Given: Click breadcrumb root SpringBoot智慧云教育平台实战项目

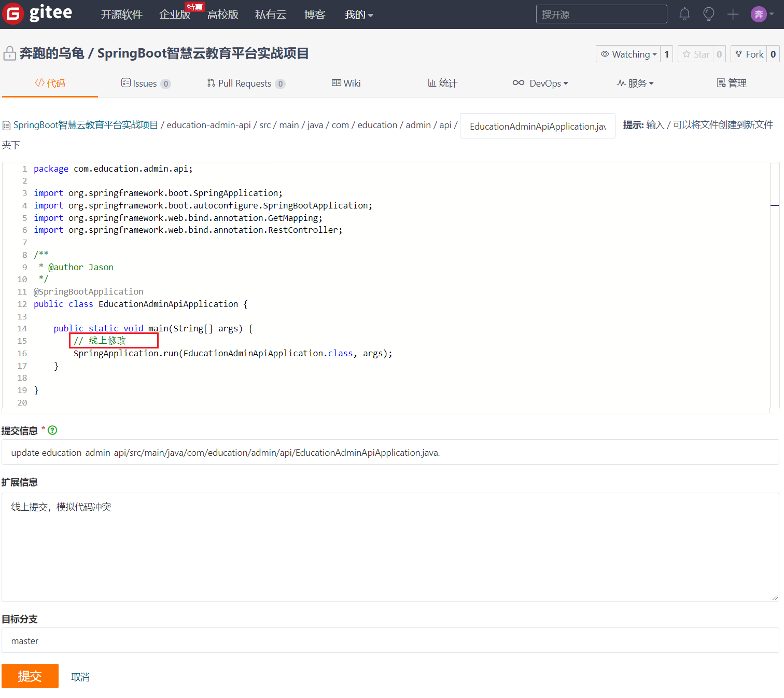Looking at the screenshot, I should point(86,125).
